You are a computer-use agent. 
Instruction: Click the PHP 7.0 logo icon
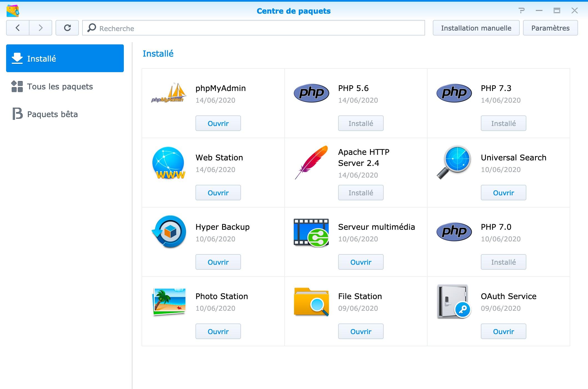[x=454, y=232]
